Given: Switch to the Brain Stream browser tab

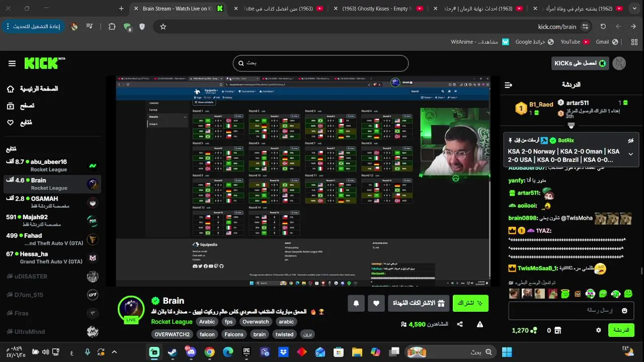Looking at the screenshot, I should pyautogui.click(x=177, y=9).
